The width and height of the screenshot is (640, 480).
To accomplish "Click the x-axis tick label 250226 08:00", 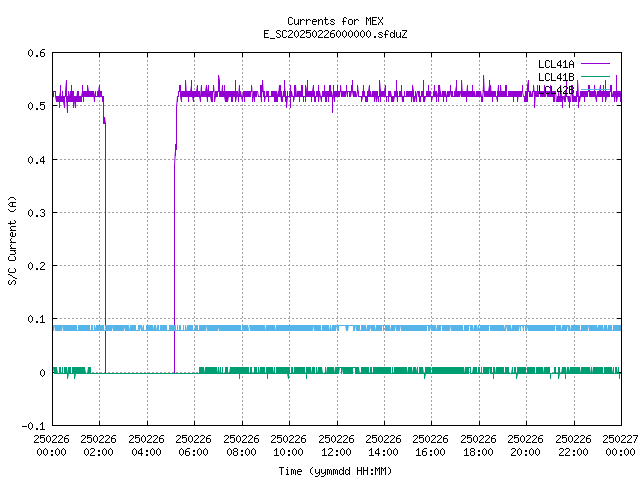I will (241, 446).
